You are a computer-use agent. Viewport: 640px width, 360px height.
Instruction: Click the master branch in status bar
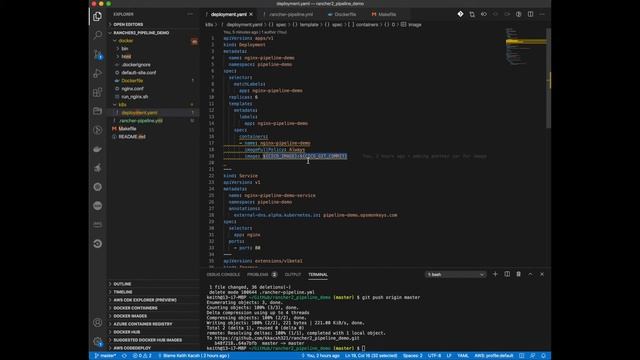click(105, 356)
